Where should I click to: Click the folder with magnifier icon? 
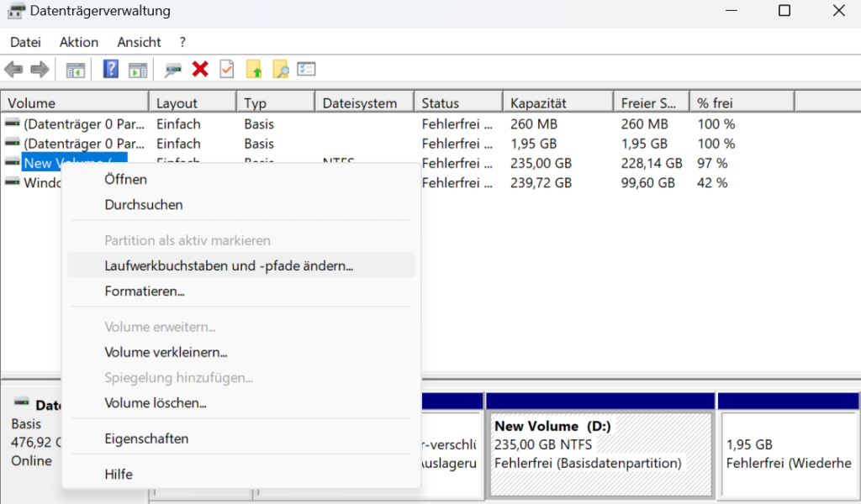pos(280,69)
